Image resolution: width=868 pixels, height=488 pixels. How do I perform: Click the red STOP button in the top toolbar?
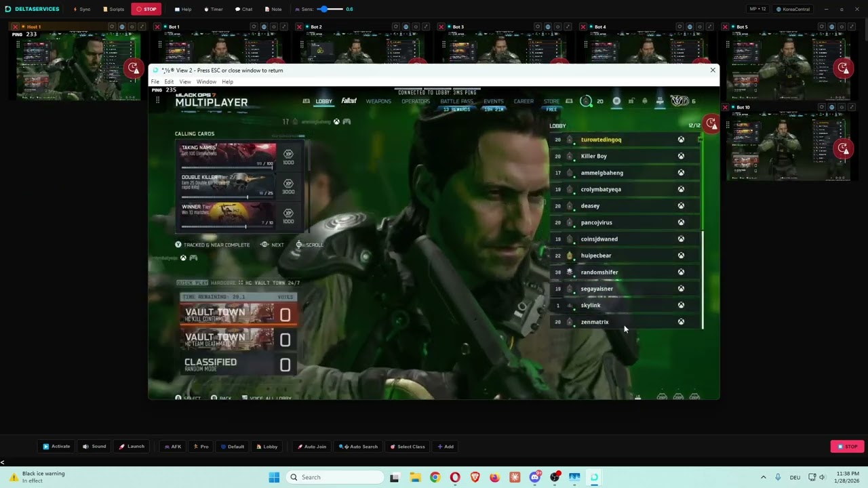(x=146, y=9)
